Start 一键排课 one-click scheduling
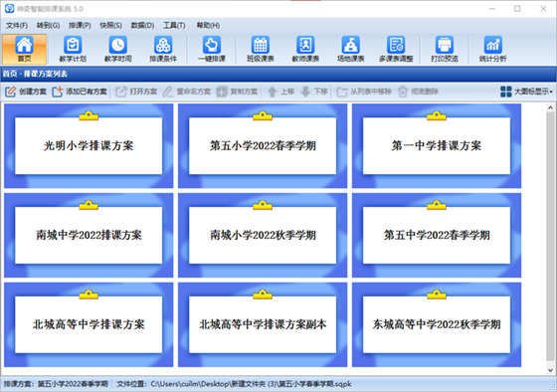Viewport: 557px width, 392px height. tap(211, 49)
